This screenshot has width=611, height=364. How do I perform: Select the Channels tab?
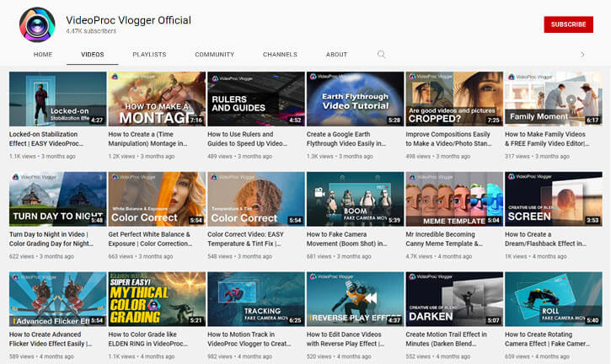[x=280, y=55]
